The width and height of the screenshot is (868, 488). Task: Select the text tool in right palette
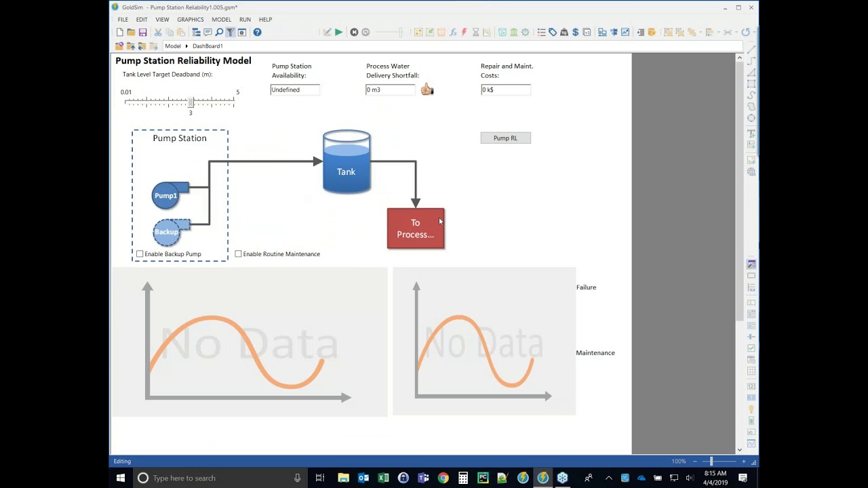point(751,133)
